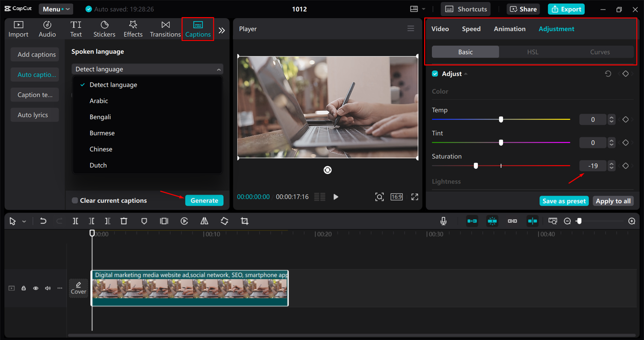Add keyframe for Saturation
Image resolution: width=644 pixels, height=340 pixels.
pyautogui.click(x=625, y=166)
